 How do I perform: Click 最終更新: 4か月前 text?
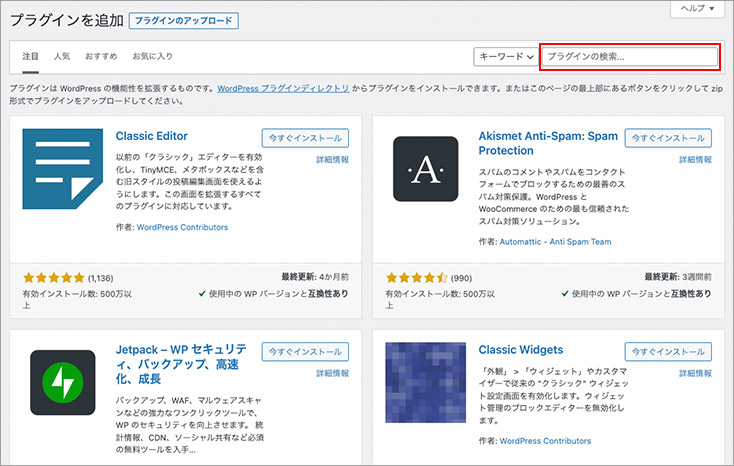coord(315,277)
